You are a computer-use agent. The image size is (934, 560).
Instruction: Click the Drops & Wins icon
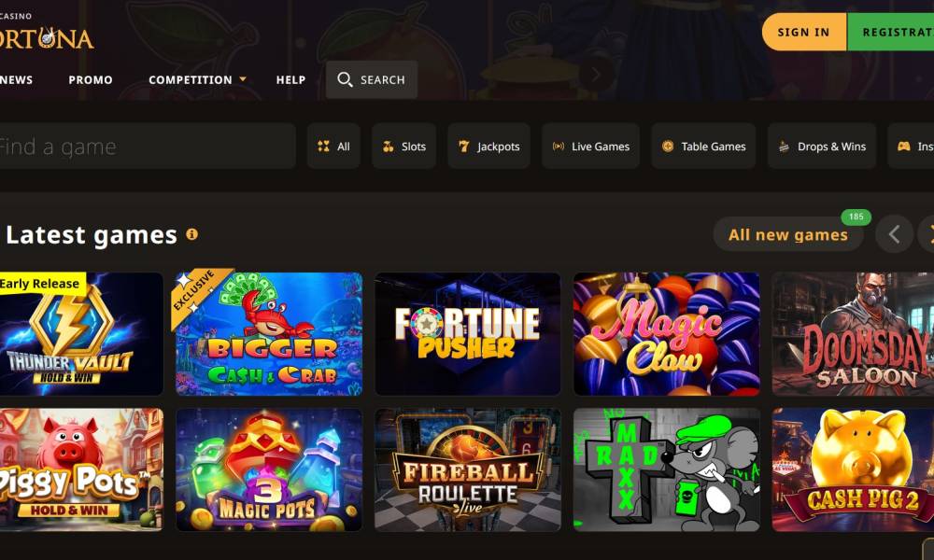point(784,147)
